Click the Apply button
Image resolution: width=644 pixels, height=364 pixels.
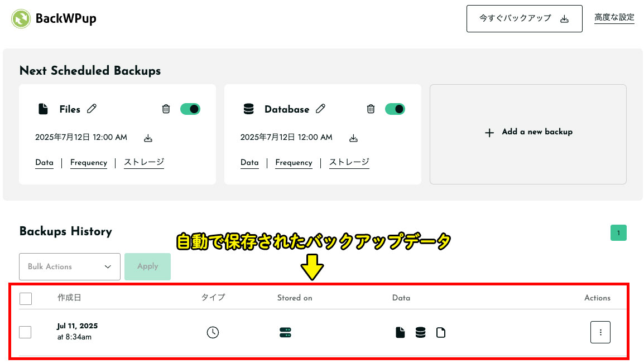coord(147,267)
